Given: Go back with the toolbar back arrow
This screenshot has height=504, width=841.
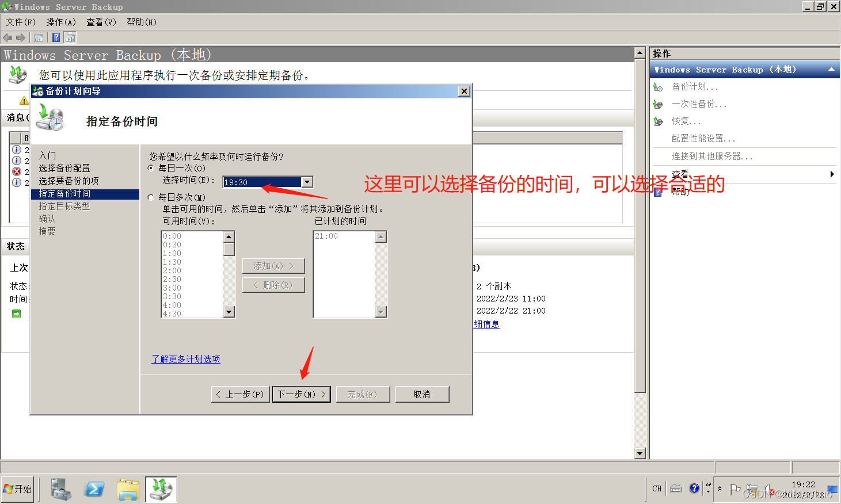Looking at the screenshot, I should coord(7,38).
